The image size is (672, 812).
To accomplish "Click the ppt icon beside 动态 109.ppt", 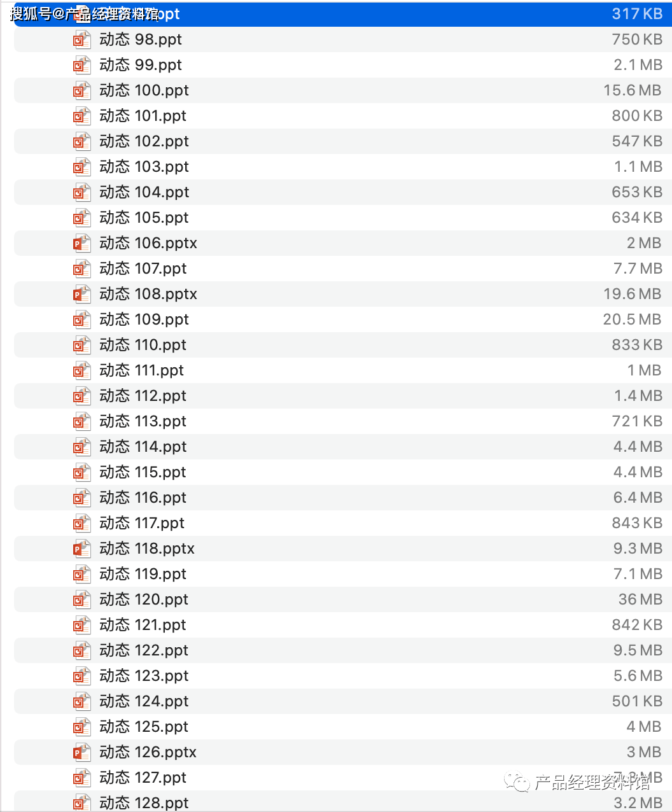I will (81, 319).
